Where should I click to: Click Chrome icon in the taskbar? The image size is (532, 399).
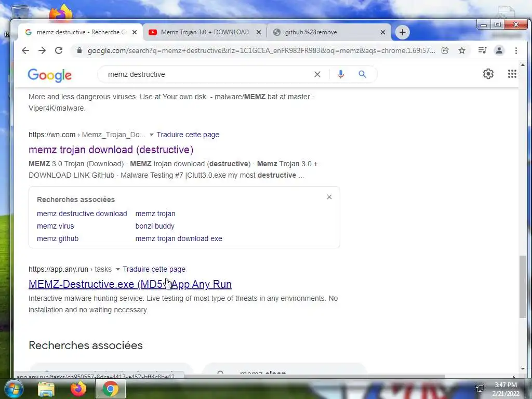coord(111,389)
